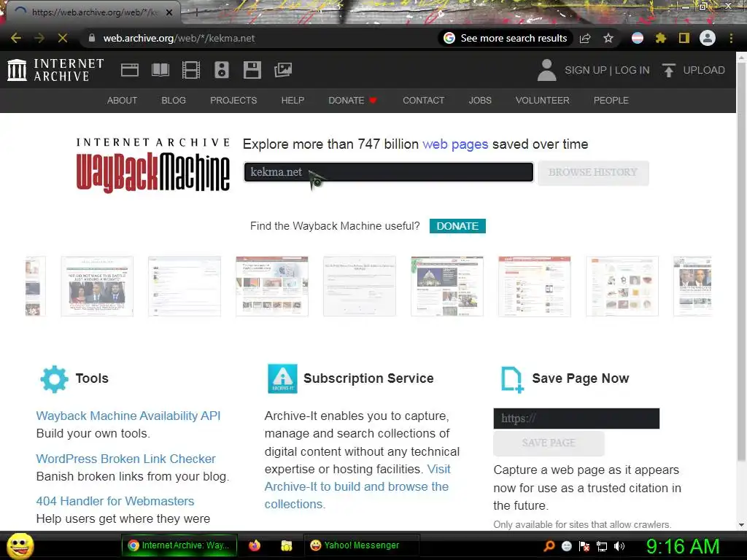
Task: Open the Internet Archive texts book icon
Action: coord(160,70)
